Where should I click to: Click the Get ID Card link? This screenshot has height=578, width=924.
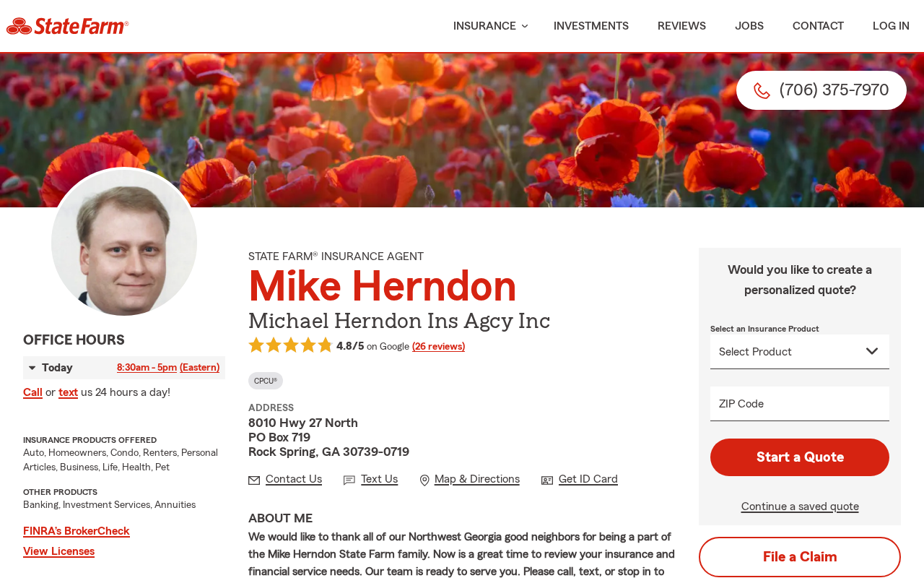(x=588, y=479)
